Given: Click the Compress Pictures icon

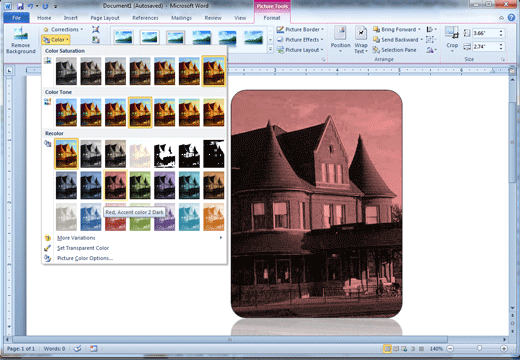Looking at the screenshot, I should click(x=96, y=29).
